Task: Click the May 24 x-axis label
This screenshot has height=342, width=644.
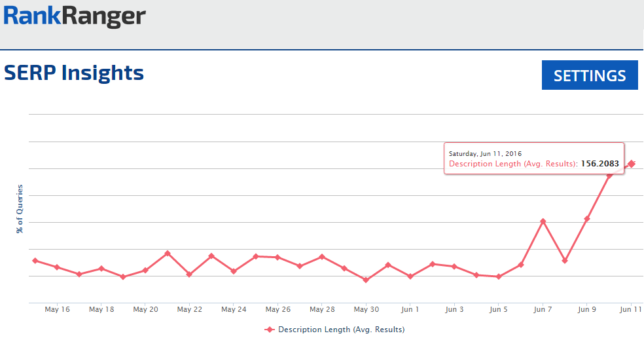Action: [234, 309]
